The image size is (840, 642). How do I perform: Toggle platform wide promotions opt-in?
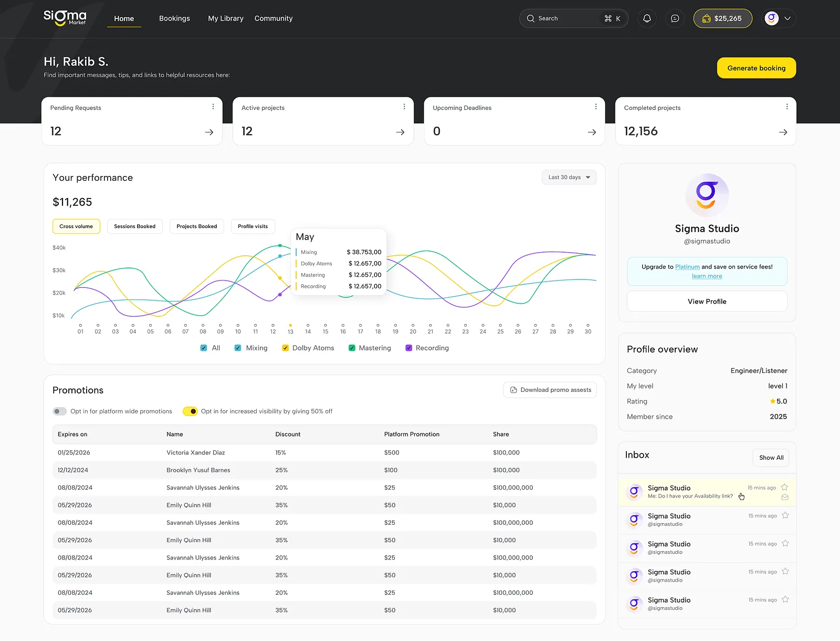click(60, 411)
